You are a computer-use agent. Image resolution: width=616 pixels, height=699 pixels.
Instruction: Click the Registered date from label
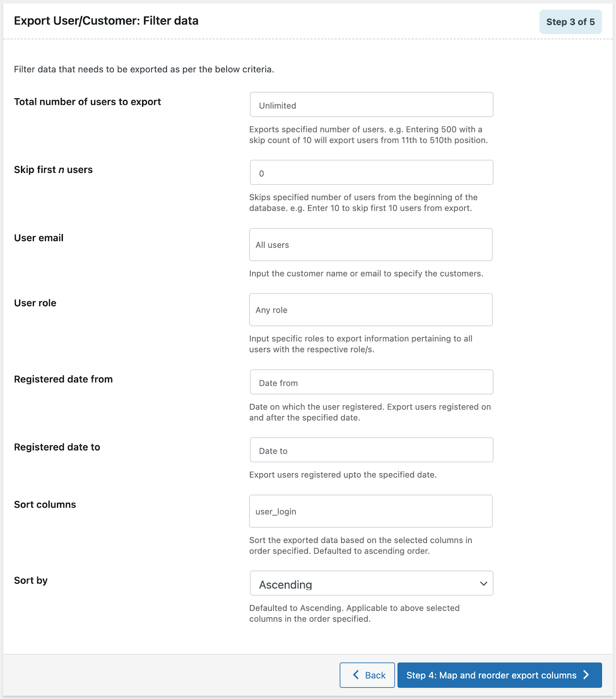point(63,379)
